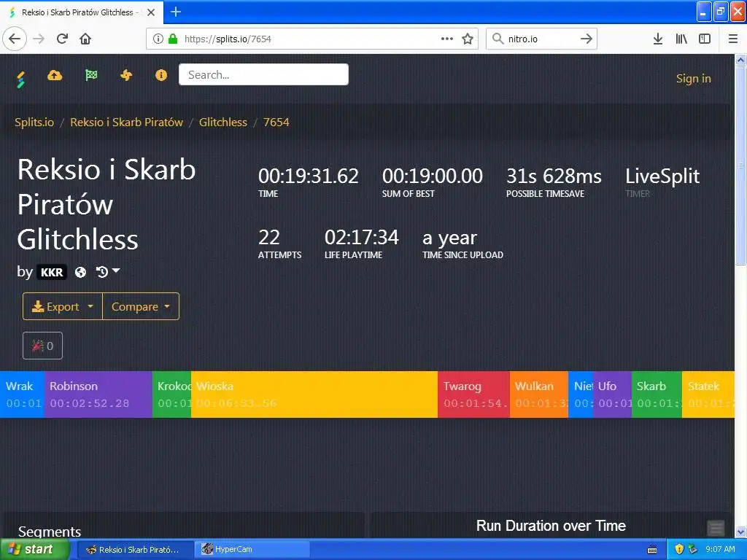
Task: Open the library icon
Action: pos(681,39)
